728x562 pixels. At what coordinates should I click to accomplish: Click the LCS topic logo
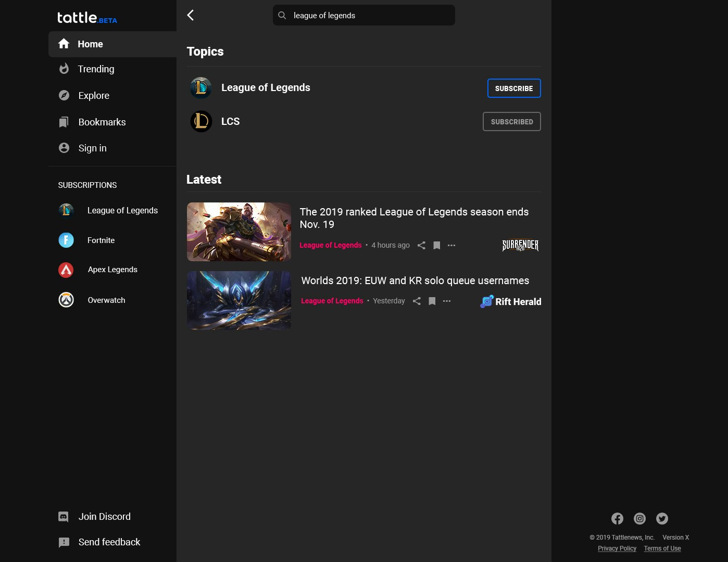click(201, 121)
